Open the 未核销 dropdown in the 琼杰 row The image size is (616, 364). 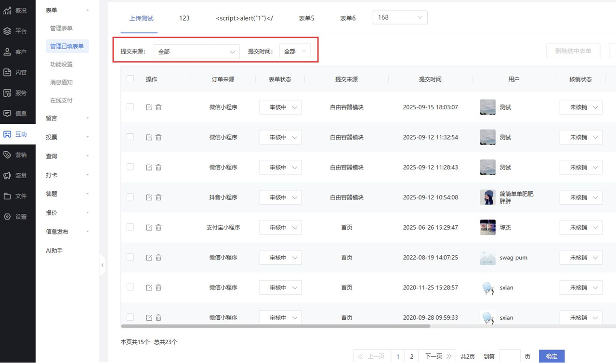pos(580,227)
